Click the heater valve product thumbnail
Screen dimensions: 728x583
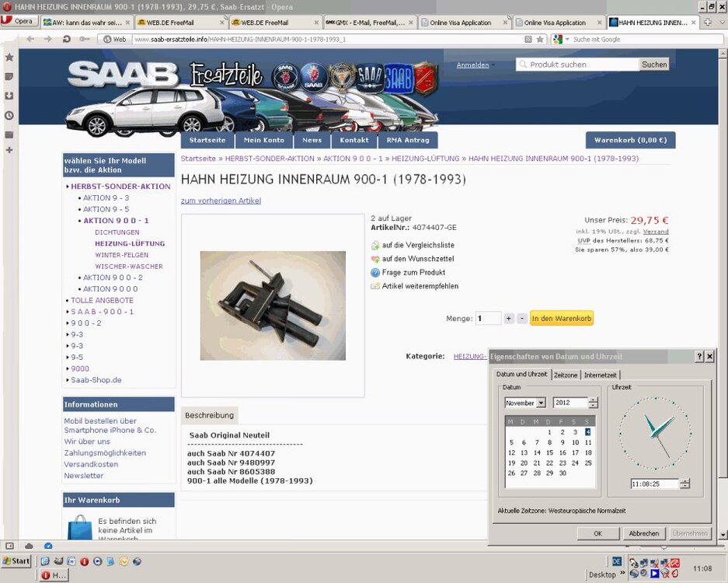pyautogui.click(x=273, y=305)
